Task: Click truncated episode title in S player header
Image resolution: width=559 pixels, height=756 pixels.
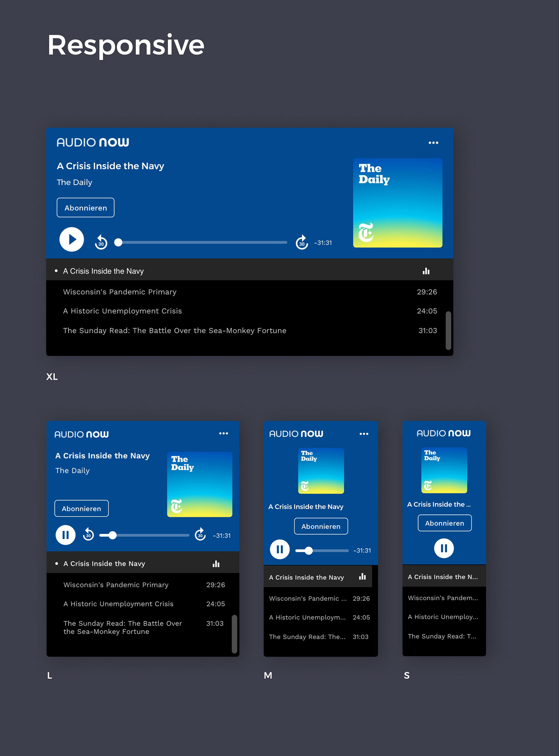Action: [x=439, y=504]
